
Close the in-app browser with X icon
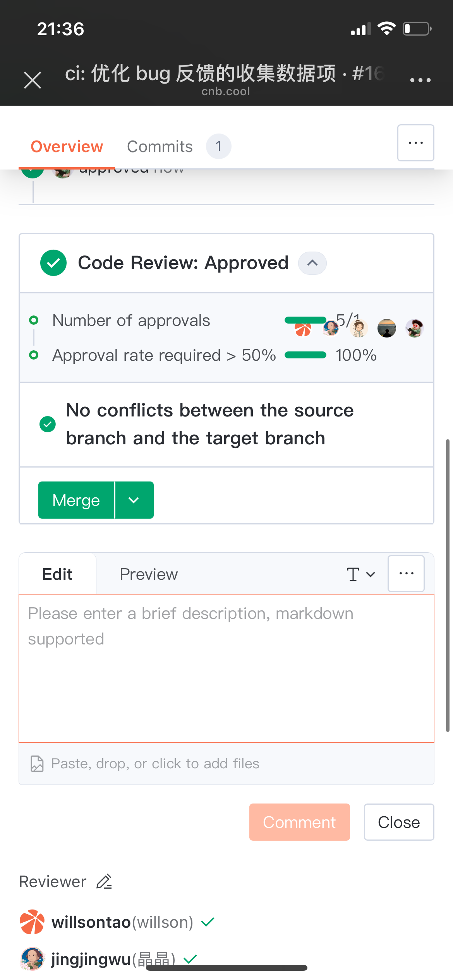coord(33,80)
